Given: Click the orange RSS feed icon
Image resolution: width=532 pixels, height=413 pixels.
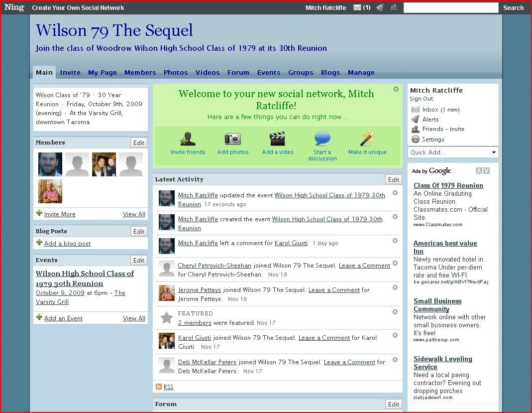Looking at the screenshot, I should 158,387.
